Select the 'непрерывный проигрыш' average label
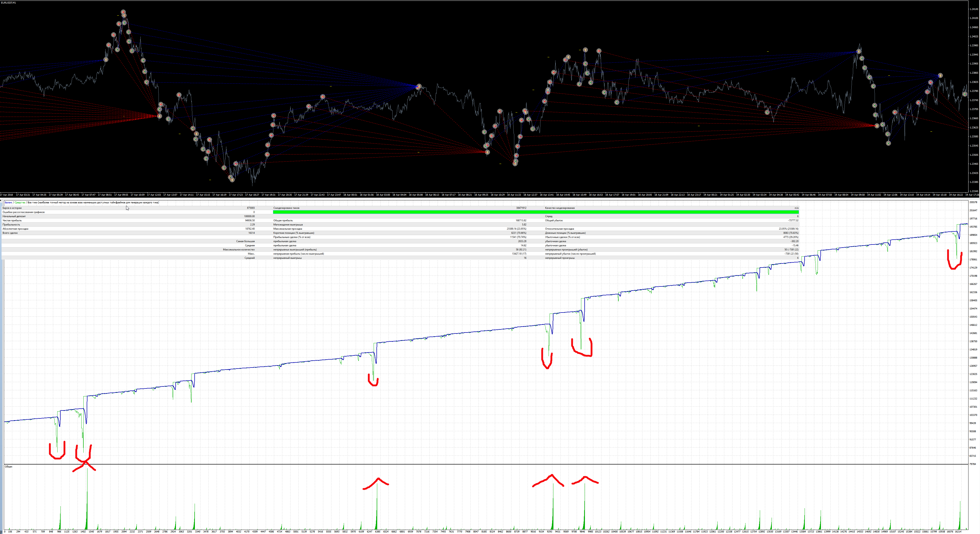The width and height of the screenshot is (980, 534). point(560,258)
